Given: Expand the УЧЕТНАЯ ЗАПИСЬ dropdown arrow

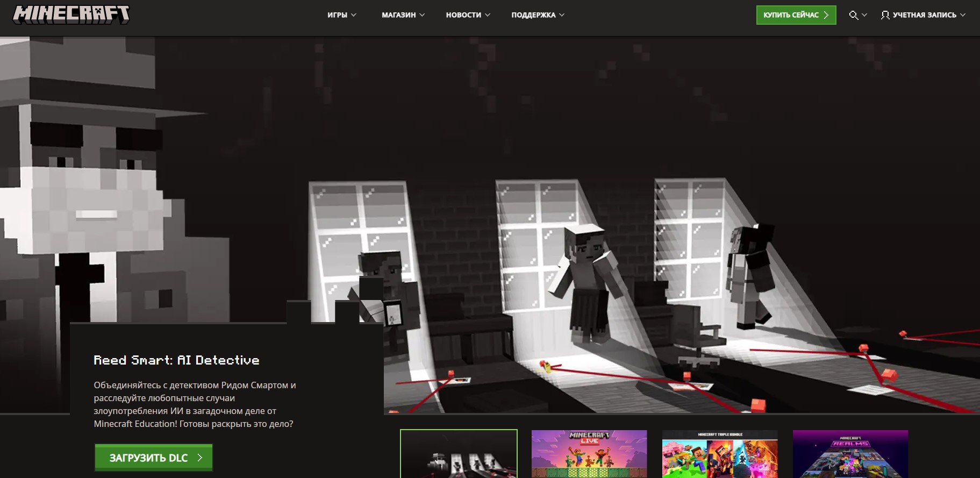Looking at the screenshot, I should 963,15.
